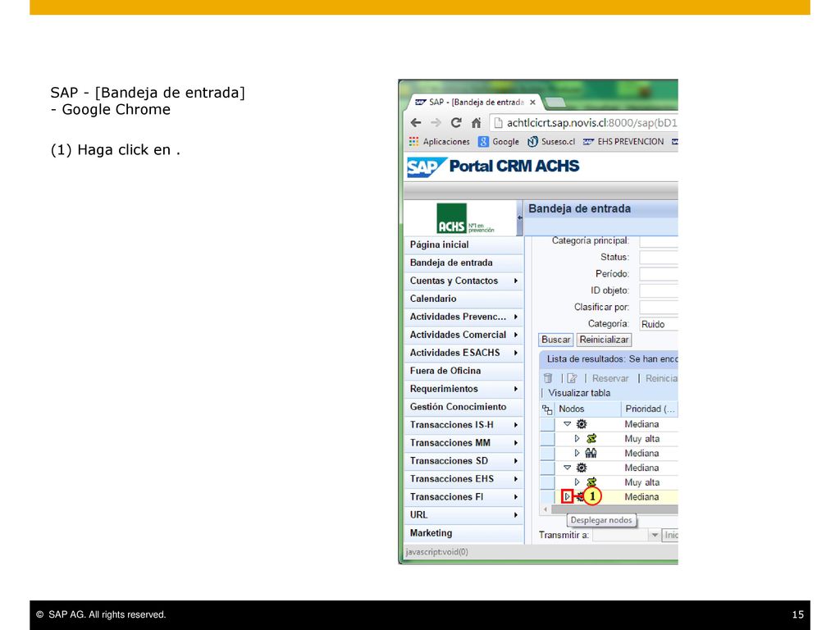840x630 pixels.
Task: Click the "Mediana" priority in the highlighted row
Action: 641,497
